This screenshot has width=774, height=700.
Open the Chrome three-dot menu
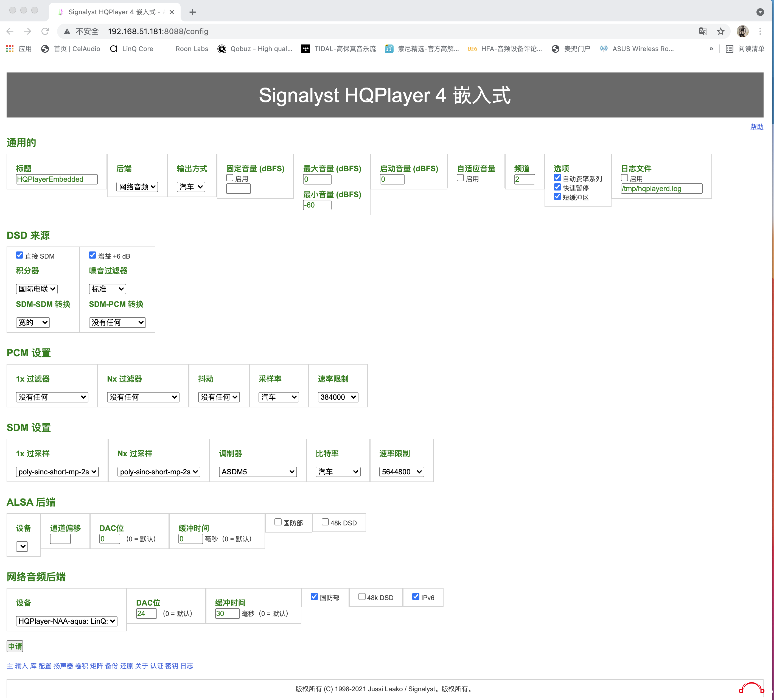coord(760,31)
